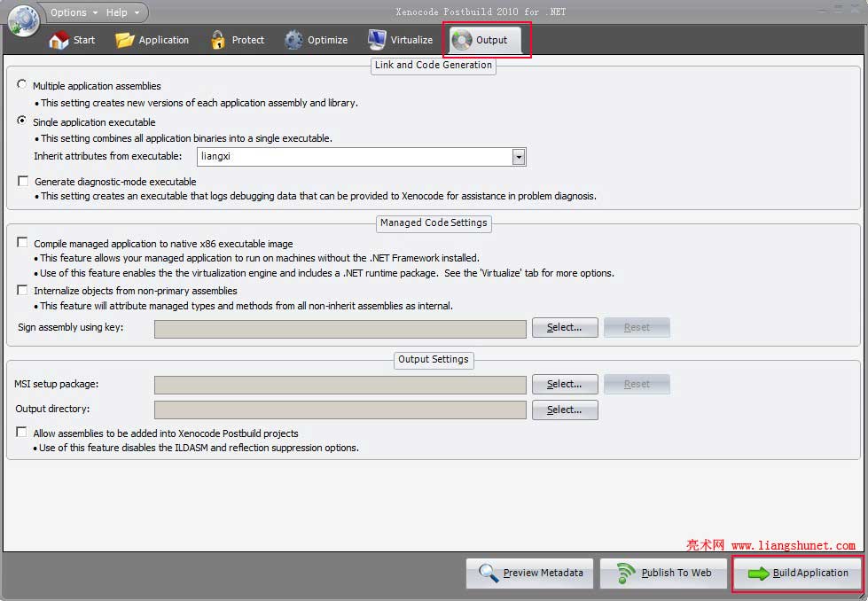Choose Multiple application assemblies radio option
Viewport: 868px width, 601px height.
[21, 85]
